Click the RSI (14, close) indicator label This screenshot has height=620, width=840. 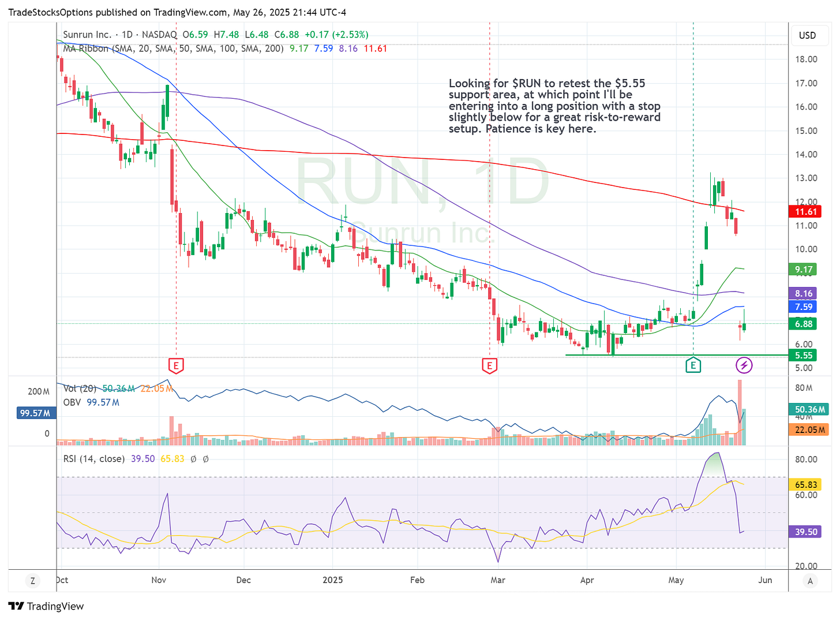tap(93, 458)
